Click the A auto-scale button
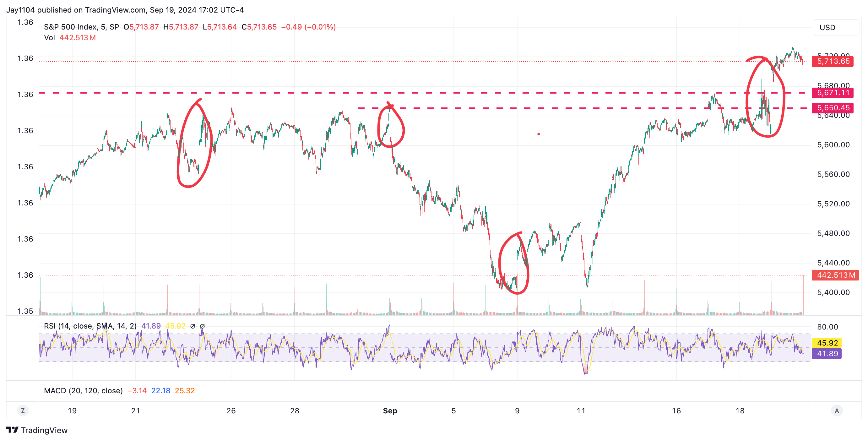 coord(837,411)
